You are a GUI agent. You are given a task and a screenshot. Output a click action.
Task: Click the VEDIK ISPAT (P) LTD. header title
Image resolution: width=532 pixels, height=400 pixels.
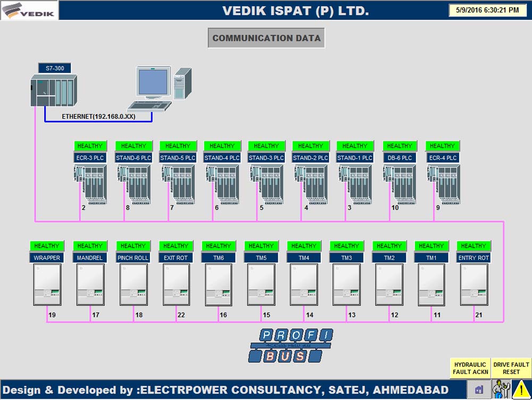click(295, 11)
